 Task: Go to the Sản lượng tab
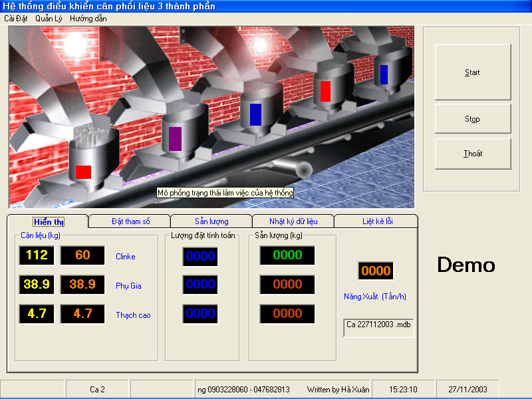(x=211, y=221)
